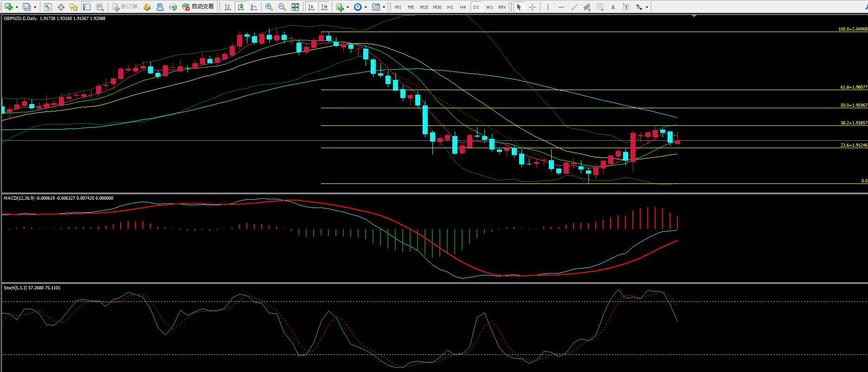Switch to the H4 timeframe
The height and width of the screenshot is (372, 868).
[463, 7]
